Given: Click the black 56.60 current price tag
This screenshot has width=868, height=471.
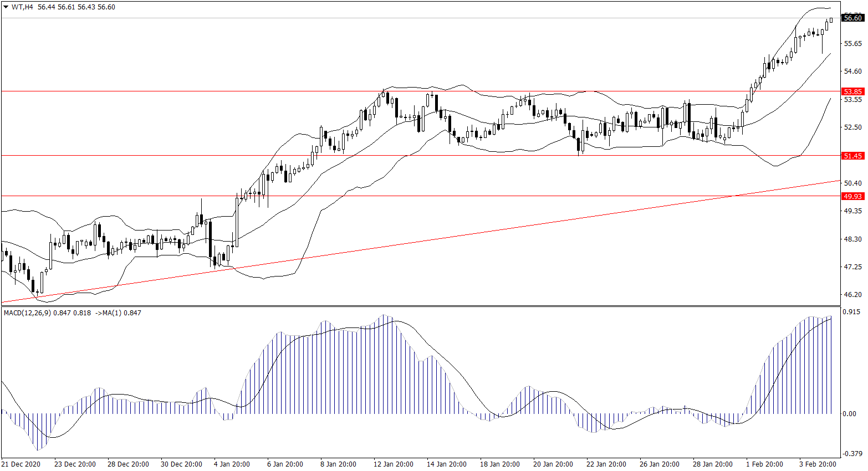Looking at the screenshot, I should coord(852,18).
